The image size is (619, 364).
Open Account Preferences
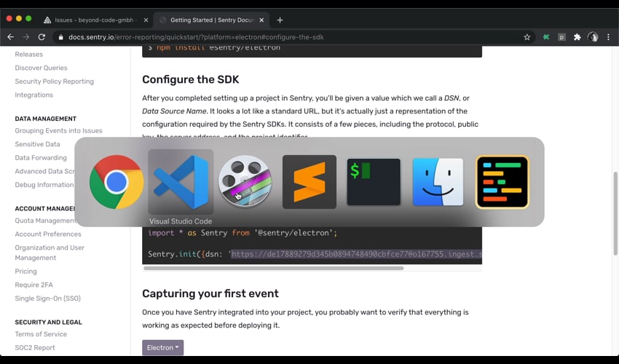[48, 234]
